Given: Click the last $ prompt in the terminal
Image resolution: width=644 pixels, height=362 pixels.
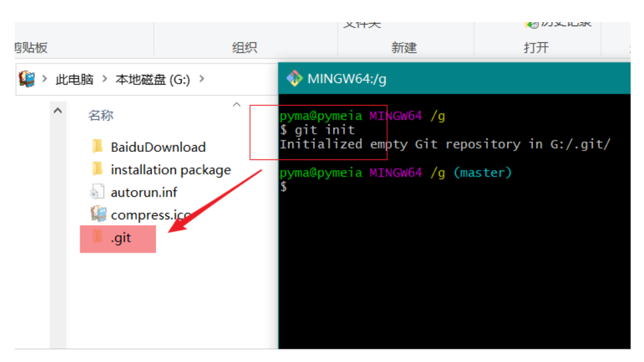Looking at the screenshot, I should pos(284,187).
